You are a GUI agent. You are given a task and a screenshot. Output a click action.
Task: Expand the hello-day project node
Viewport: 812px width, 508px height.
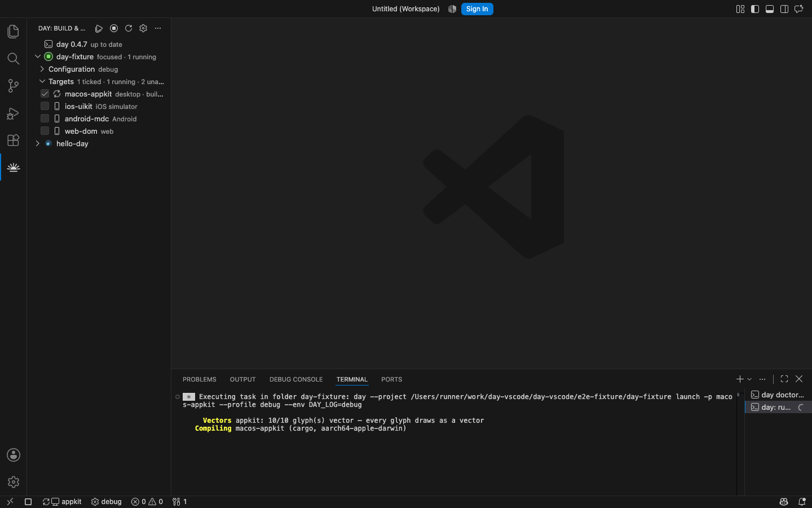[38, 143]
